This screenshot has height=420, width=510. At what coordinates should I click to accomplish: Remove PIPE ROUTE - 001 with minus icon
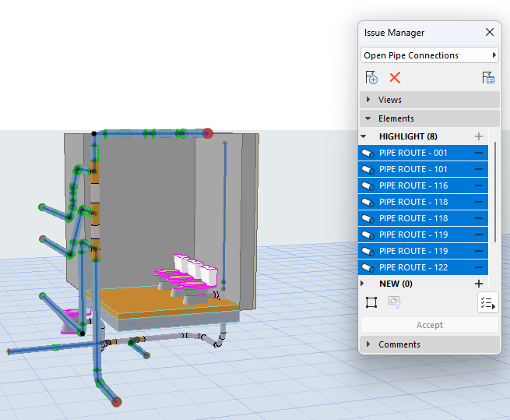tap(478, 154)
